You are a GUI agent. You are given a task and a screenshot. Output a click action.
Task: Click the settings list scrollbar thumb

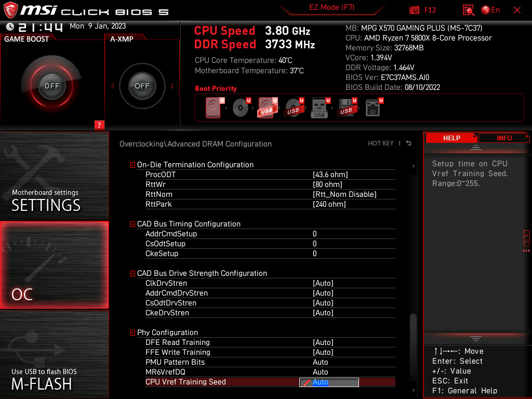413,345
